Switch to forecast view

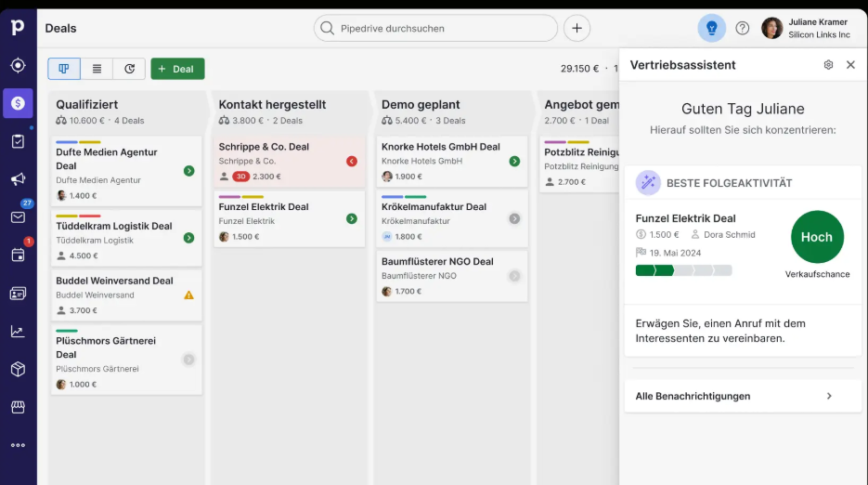[x=130, y=69]
